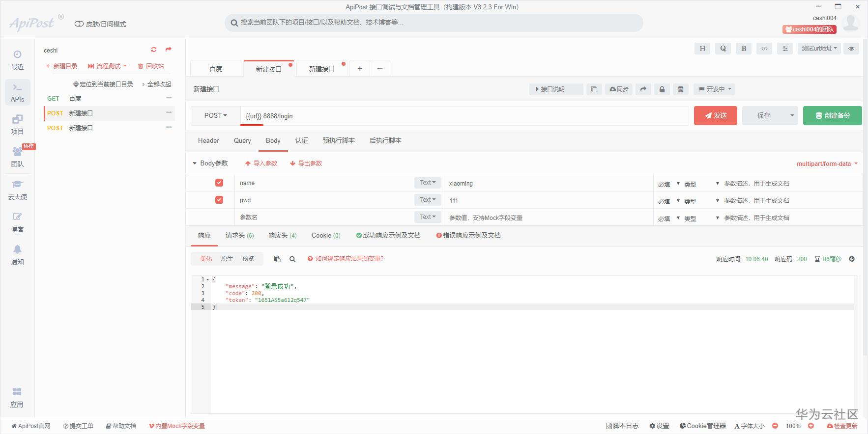The height and width of the screenshot is (434, 868).
Task: Click the B toolbar button
Action: [x=744, y=49]
